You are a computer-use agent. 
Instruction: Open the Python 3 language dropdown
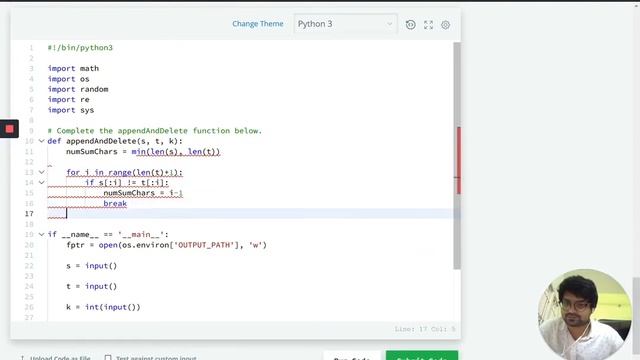point(345,24)
